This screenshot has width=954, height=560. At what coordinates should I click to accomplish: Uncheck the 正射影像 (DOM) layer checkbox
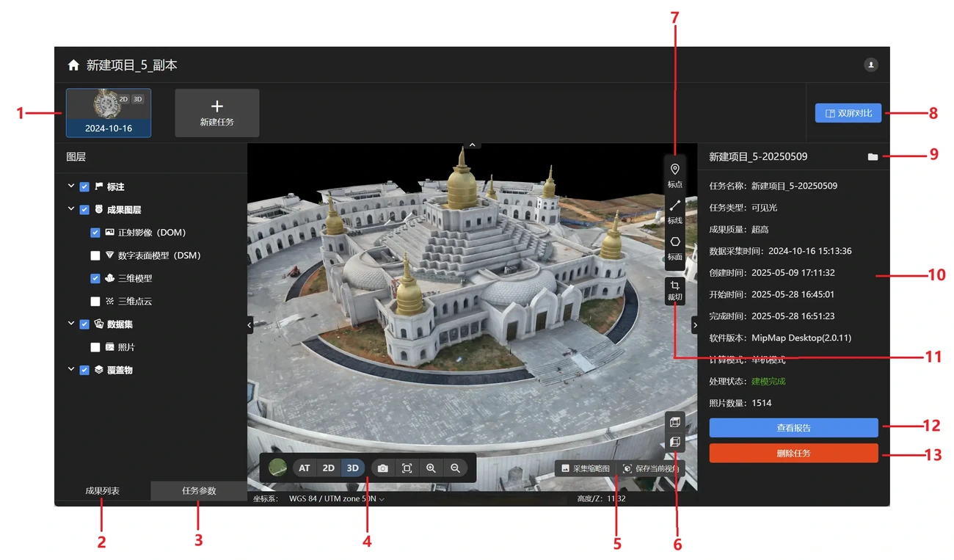click(95, 233)
